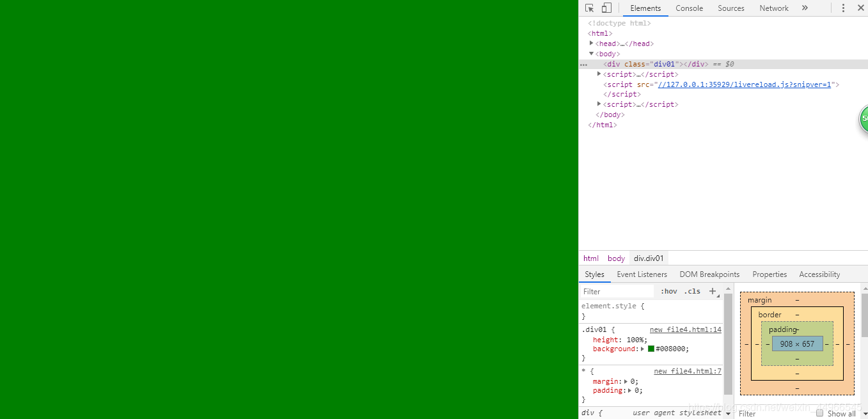Select the closing </body> tag row
This screenshot has height=419, width=868.
610,115
